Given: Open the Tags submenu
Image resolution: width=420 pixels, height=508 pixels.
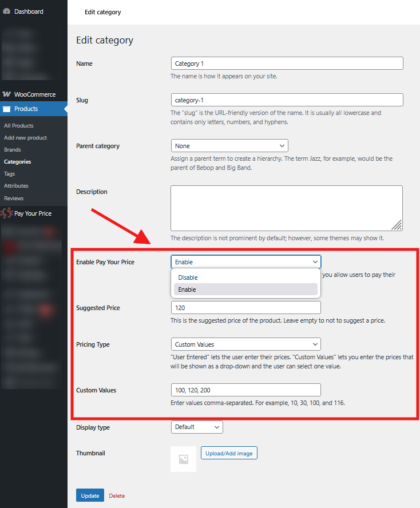Looking at the screenshot, I should 9,174.
